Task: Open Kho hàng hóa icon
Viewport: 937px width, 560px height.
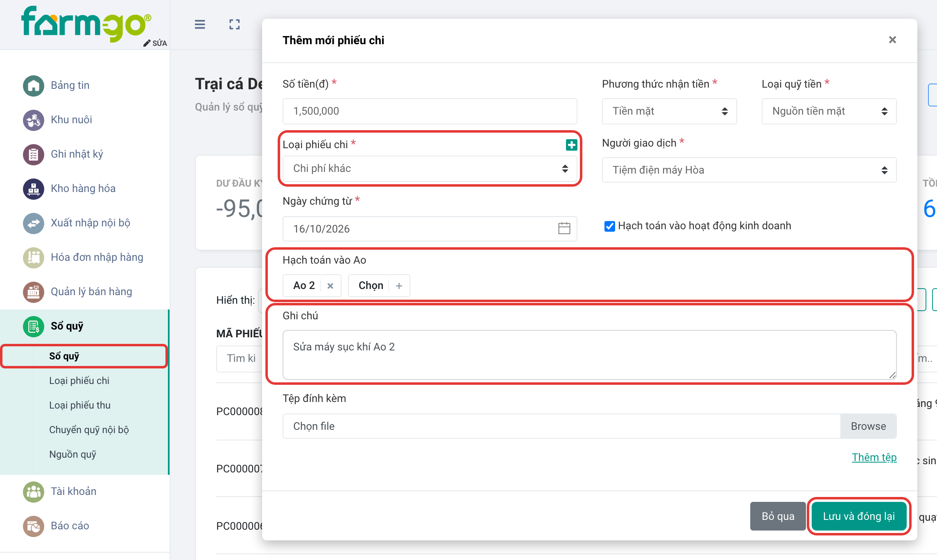Action: point(34,189)
